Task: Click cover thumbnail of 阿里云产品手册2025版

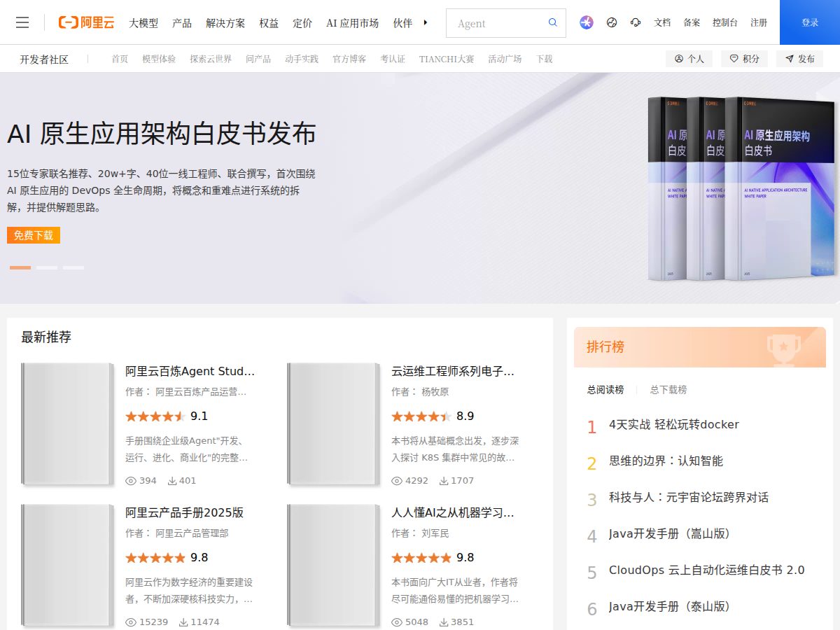Action: pyautogui.click(x=67, y=565)
